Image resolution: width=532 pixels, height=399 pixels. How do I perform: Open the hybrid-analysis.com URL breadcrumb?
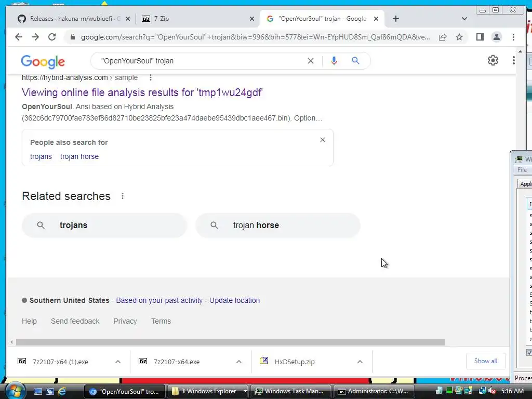pos(79,77)
